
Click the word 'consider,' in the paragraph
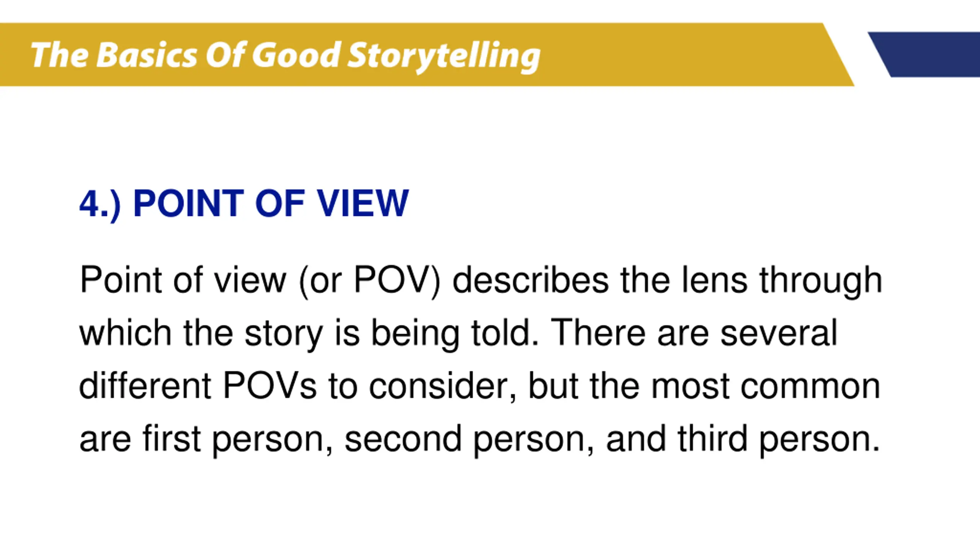coord(443,386)
